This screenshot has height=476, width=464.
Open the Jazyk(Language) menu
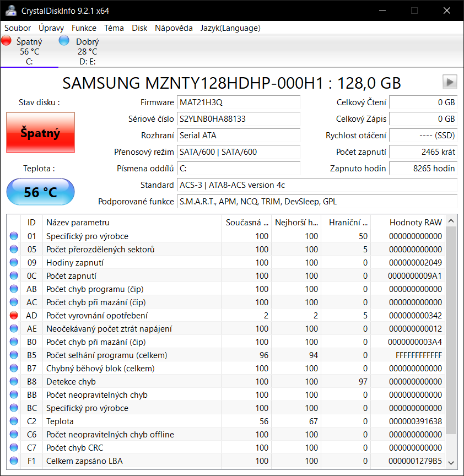click(230, 28)
